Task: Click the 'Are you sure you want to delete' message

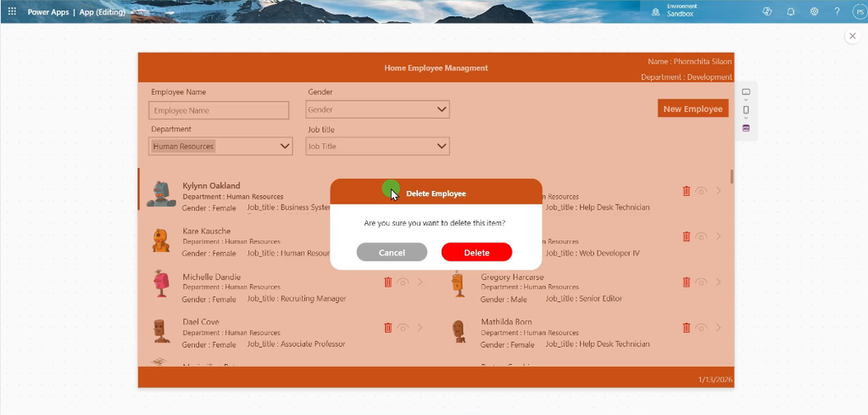Action: pyautogui.click(x=435, y=223)
